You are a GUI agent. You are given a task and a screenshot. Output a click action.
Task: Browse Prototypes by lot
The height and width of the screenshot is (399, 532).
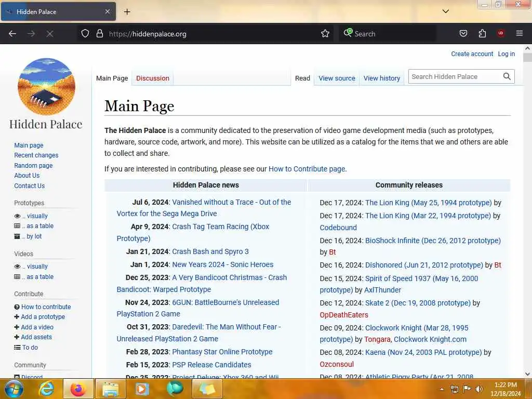32,236
